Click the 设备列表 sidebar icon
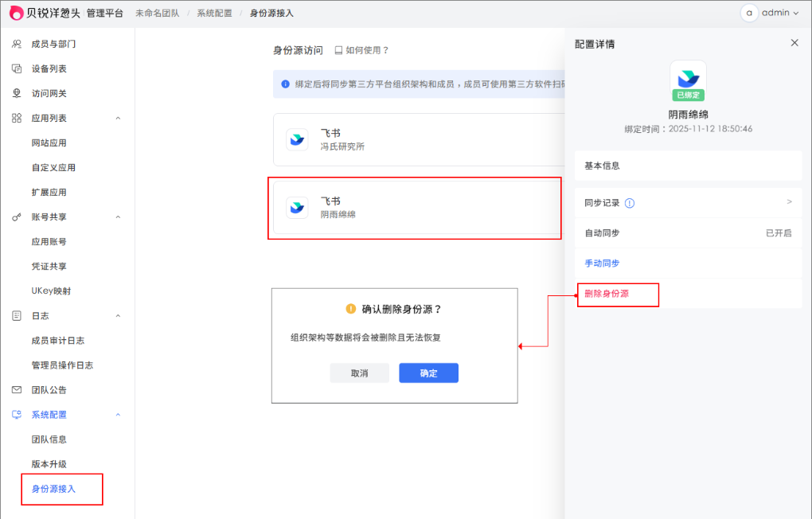Viewport: 812px width, 519px height. 17,69
